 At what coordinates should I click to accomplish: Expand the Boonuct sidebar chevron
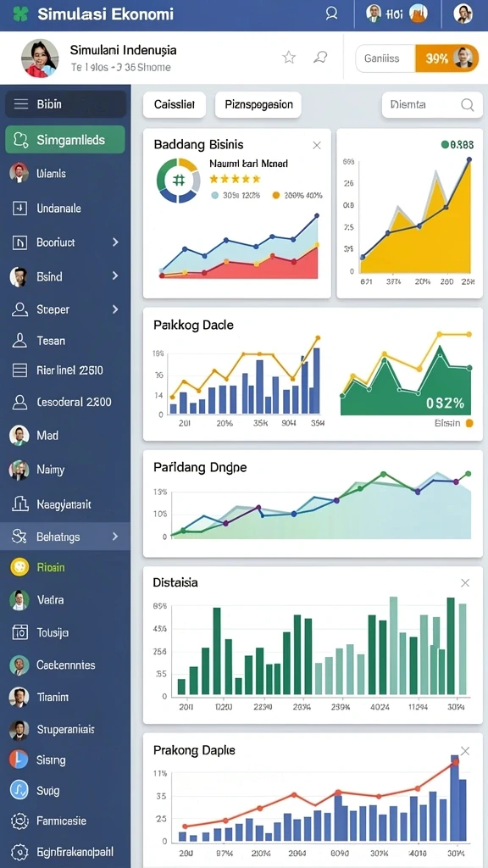115,242
